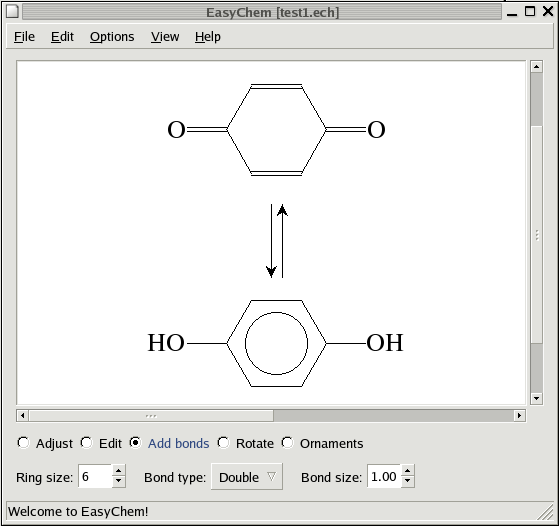Image resolution: width=559 pixels, height=526 pixels.
Task: Open the File menu
Action: tap(24, 37)
